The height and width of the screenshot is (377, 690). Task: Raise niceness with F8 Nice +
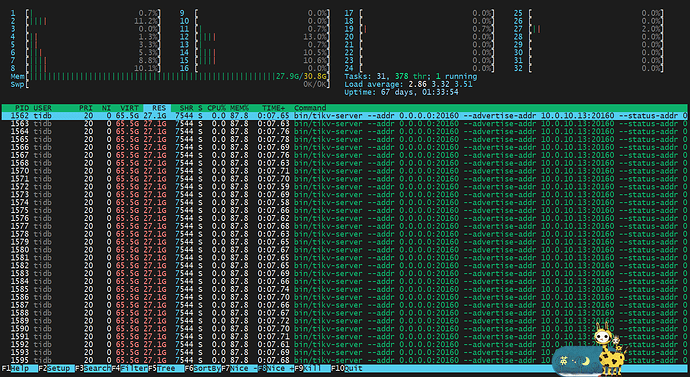[x=275, y=368]
